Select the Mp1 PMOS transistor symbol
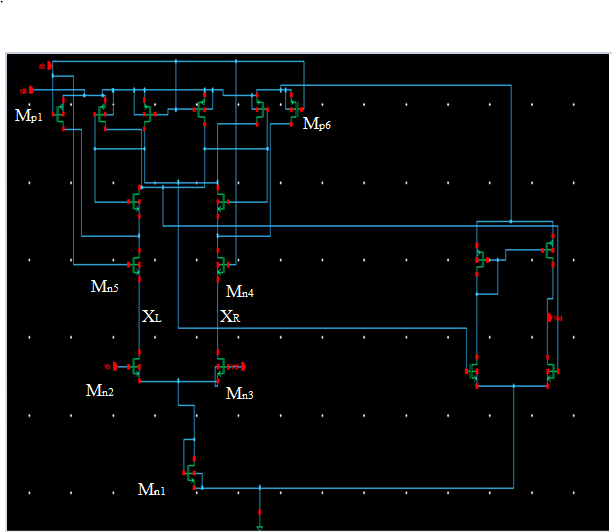 point(59,114)
